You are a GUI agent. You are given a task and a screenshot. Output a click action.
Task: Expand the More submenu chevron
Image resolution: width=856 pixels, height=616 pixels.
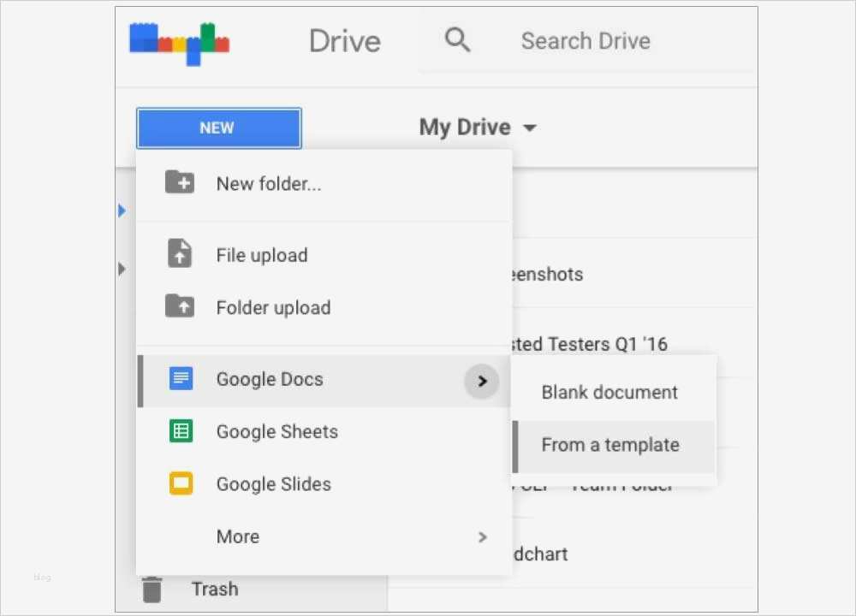coord(483,537)
